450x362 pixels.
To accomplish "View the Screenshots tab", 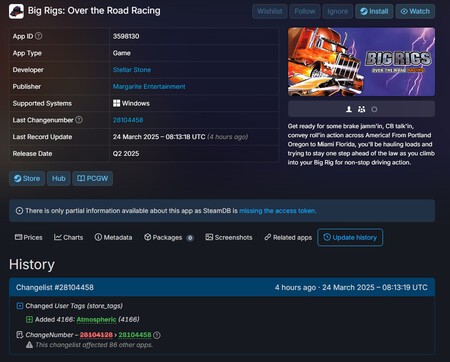I will click(x=229, y=237).
